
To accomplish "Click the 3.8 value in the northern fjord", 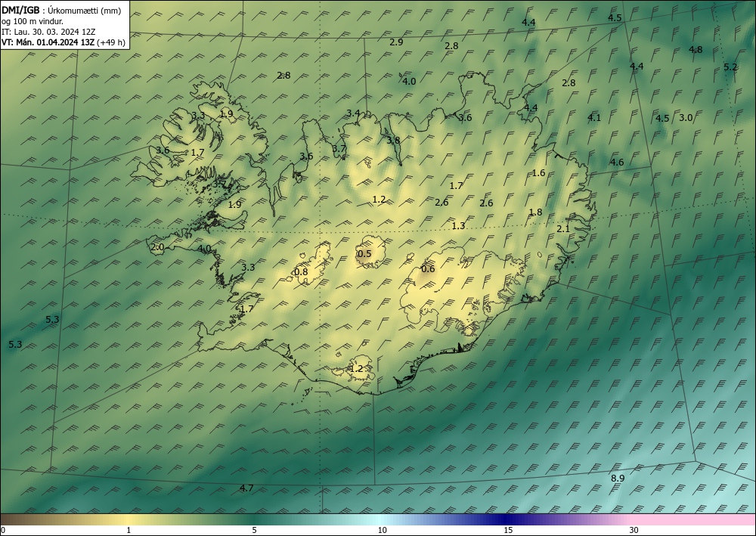I will [x=393, y=141].
